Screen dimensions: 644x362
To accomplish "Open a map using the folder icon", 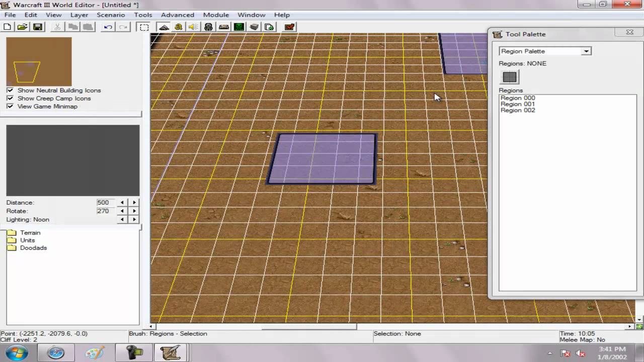I will (x=22, y=27).
